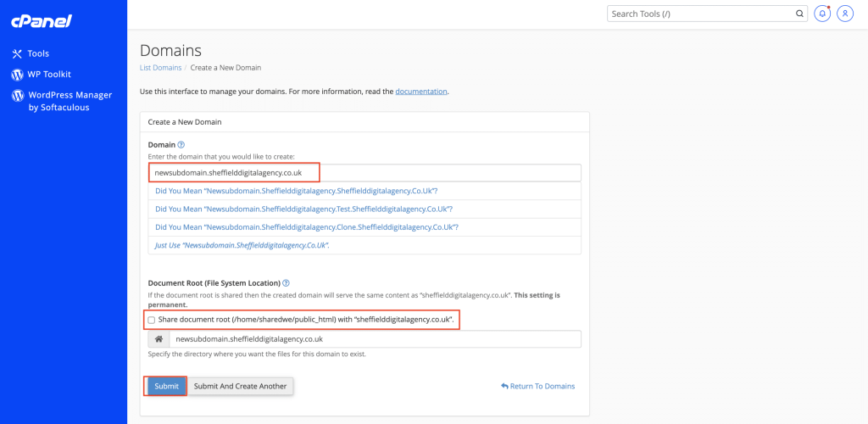The image size is (868, 424).
Task: Click the Document Root help icon
Action: tap(287, 283)
